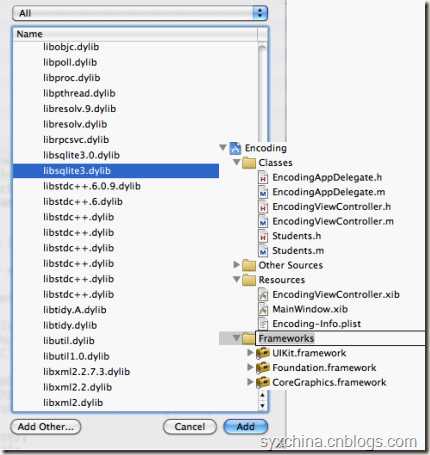Open the All filter dropdown
The image size is (430, 455).
[x=140, y=13]
